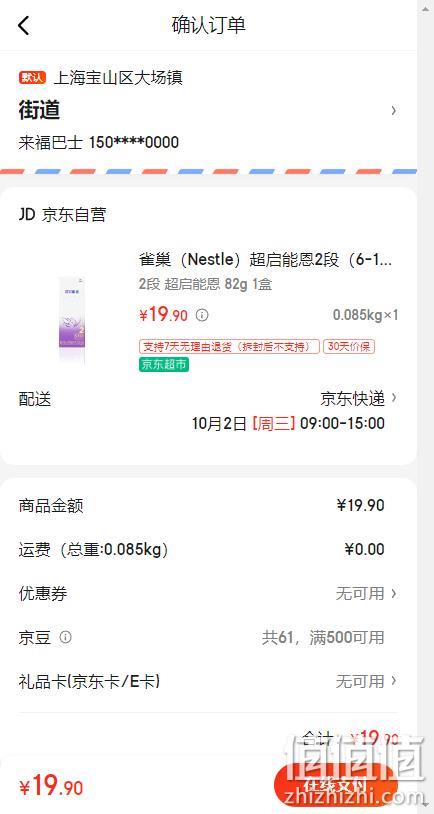Tap the JD 京东自营 store label

pyautogui.click(x=62, y=214)
